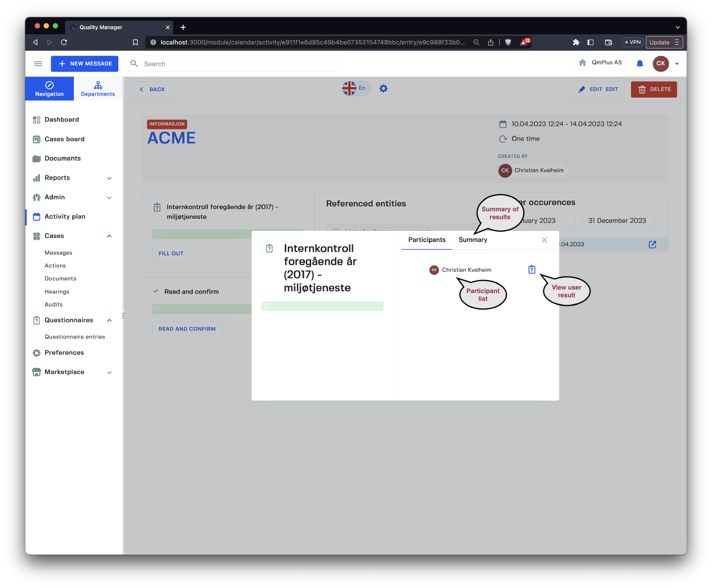Image resolution: width=712 pixels, height=588 pixels.
Task: Switch to the Departments tab
Action: click(98, 89)
